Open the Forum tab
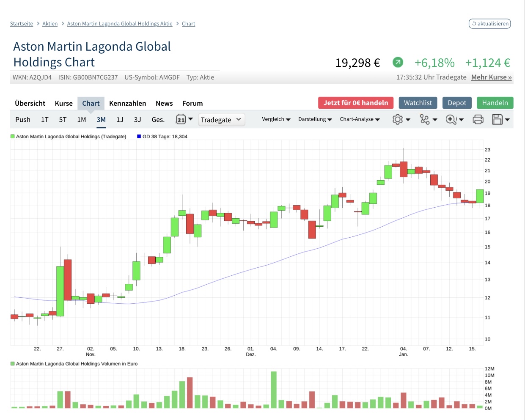The width and height of the screenshot is (525, 420). 192,103
